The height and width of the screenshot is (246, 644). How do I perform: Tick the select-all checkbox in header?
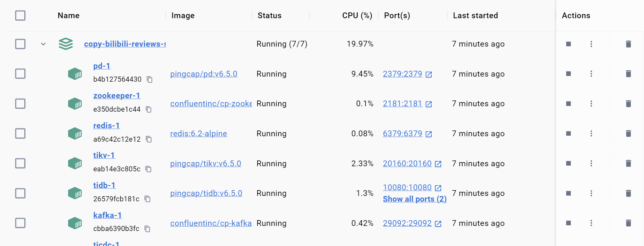pos(20,15)
